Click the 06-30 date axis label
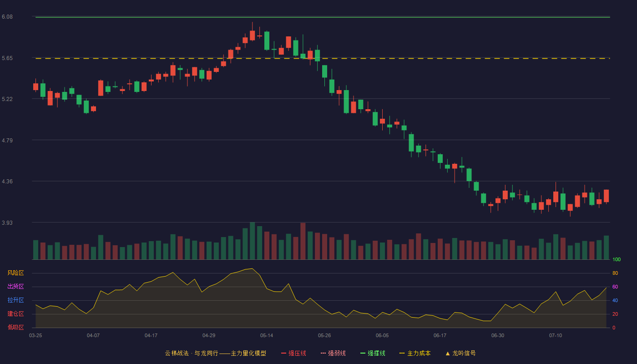This screenshot has width=637, height=364. point(498,335)
